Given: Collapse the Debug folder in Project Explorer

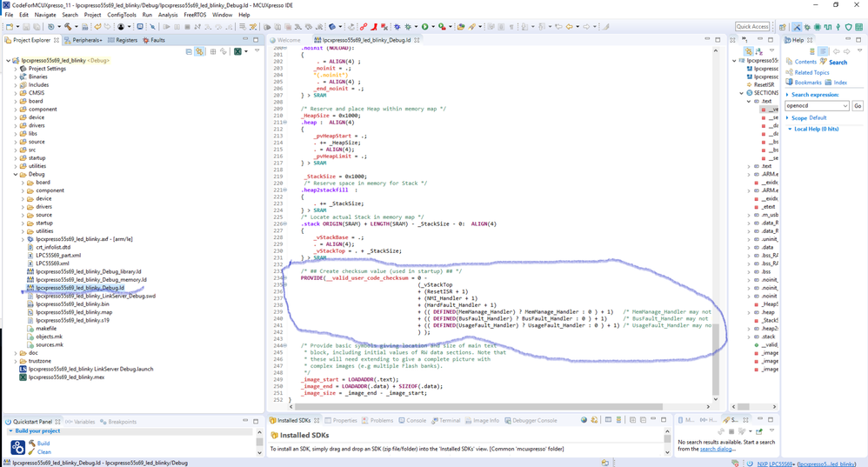Looking at the screenshot, I should 16,174.
